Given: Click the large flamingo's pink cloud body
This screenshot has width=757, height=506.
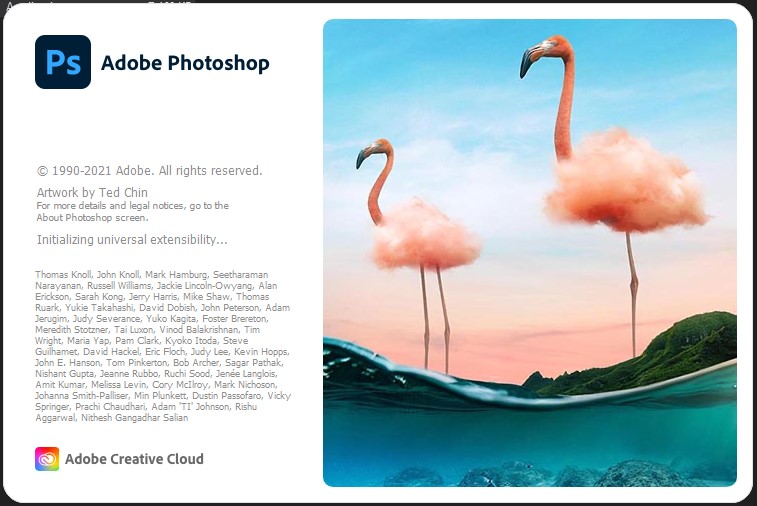Looking at the screenshot, I should click(x=626, y=181).
